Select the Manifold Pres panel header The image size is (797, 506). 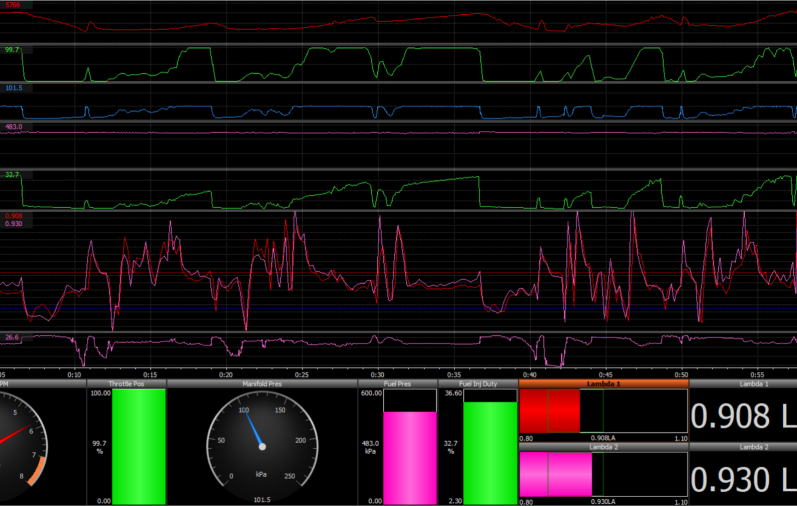point(262,384)
